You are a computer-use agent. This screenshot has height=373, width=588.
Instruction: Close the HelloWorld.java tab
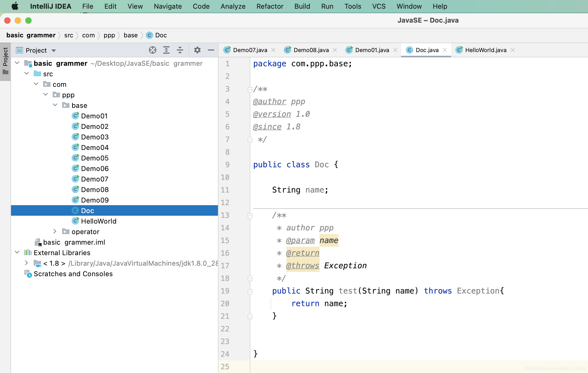(513, 50)
